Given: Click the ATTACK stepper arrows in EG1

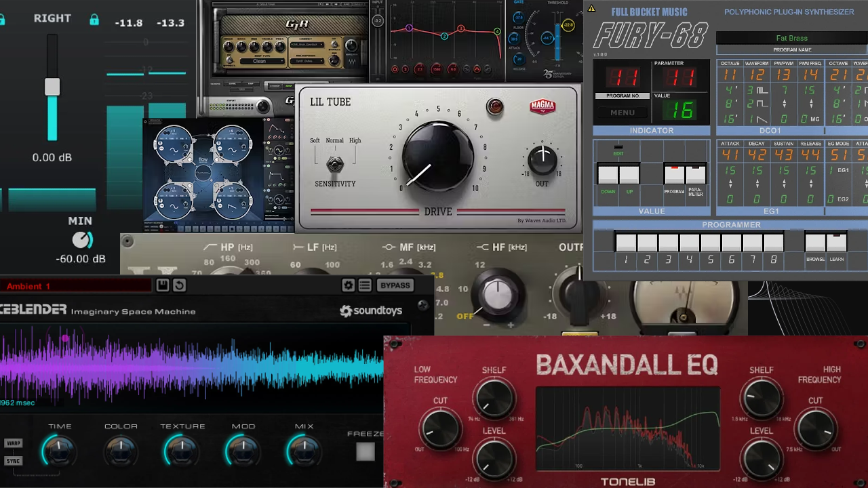Looking at the screenshot, I should (730, 184).
